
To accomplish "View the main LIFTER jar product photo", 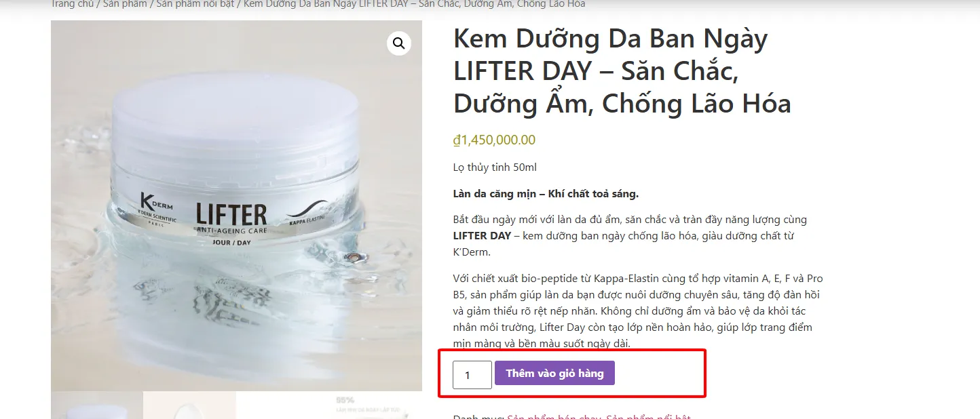I will [236, 203].
